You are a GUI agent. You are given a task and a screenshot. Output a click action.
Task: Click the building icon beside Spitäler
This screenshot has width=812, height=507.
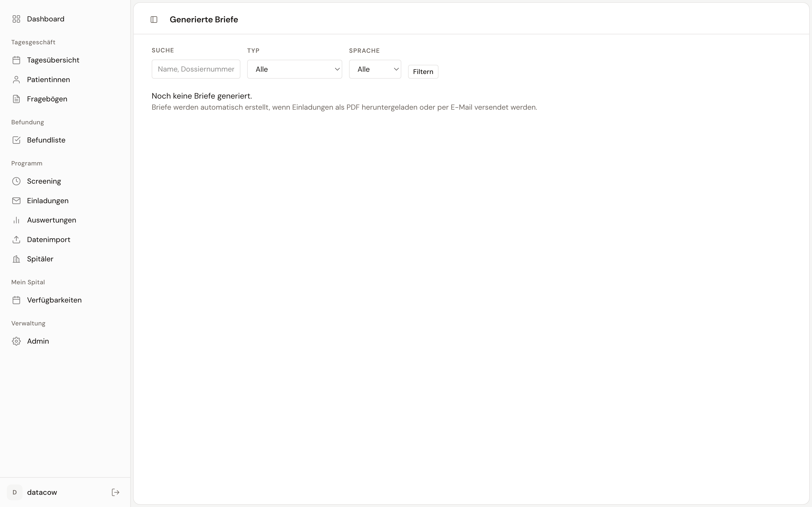point(16,259)
